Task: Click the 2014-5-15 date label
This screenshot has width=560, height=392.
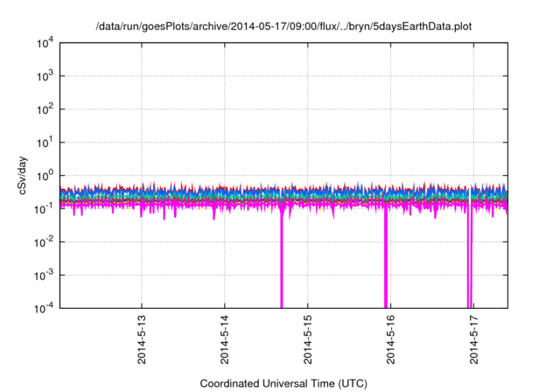Action: tap(308, 339)
